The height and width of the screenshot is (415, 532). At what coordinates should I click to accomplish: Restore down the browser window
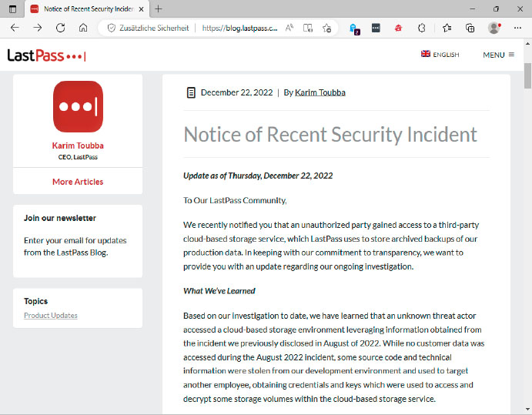point(496,9)
